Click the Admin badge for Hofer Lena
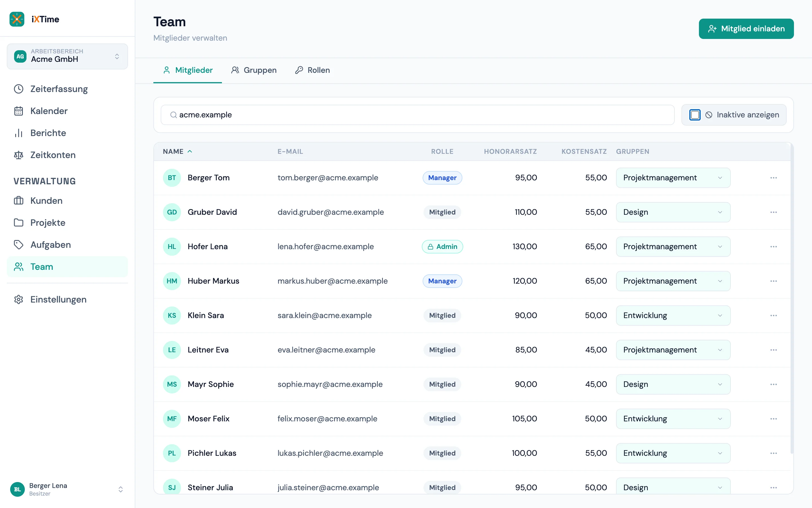This screenshot has width=812, height=508. tap(442, 247)
